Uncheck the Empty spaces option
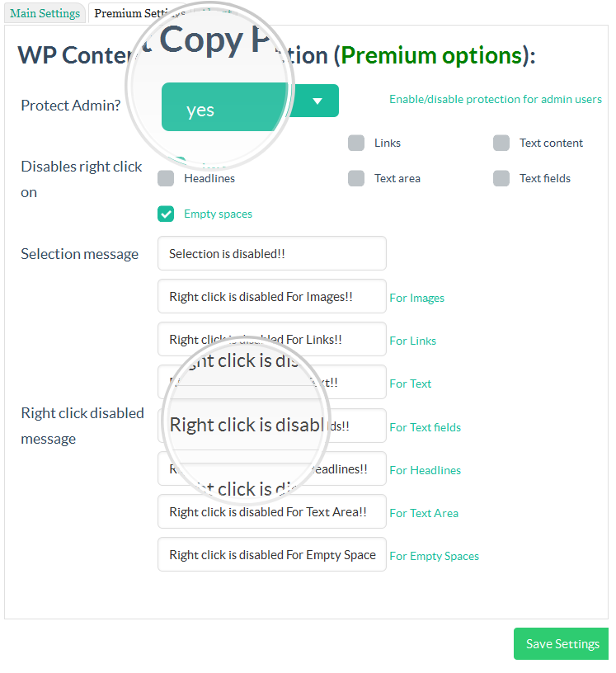 coord(165,214)
